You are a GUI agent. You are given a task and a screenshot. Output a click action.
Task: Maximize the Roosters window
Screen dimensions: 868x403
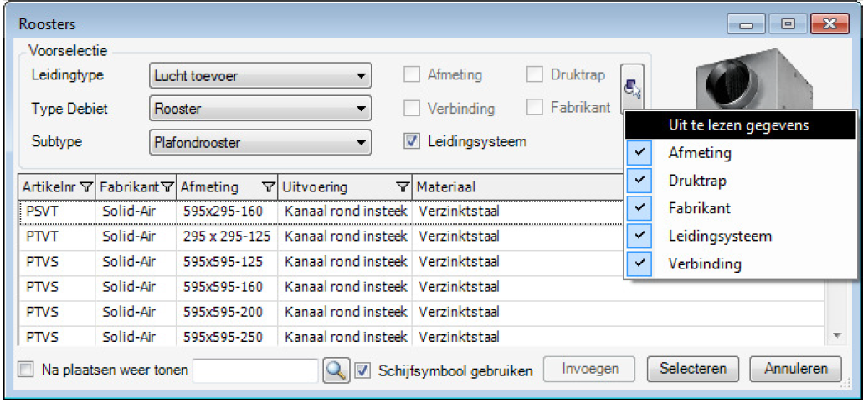coord(788,23)
